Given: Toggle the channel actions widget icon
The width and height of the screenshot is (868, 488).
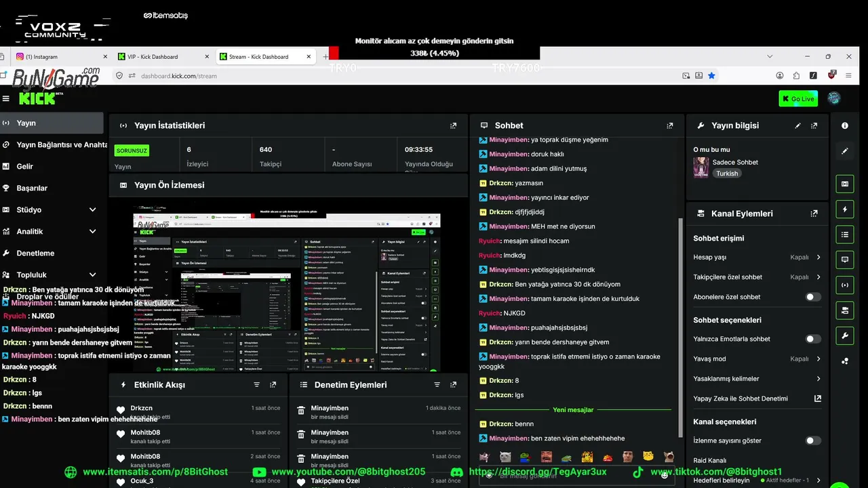Looking at the screenshot, I should tap(845, 310).
